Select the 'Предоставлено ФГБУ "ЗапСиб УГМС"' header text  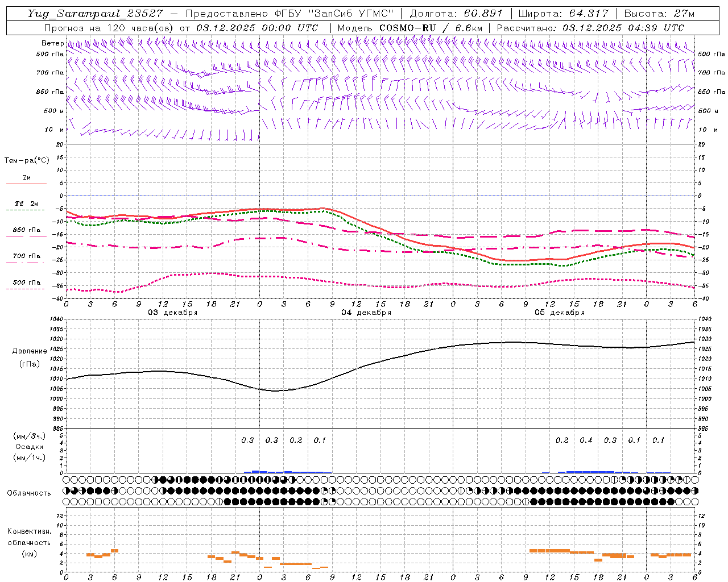(x=289, y=14)
